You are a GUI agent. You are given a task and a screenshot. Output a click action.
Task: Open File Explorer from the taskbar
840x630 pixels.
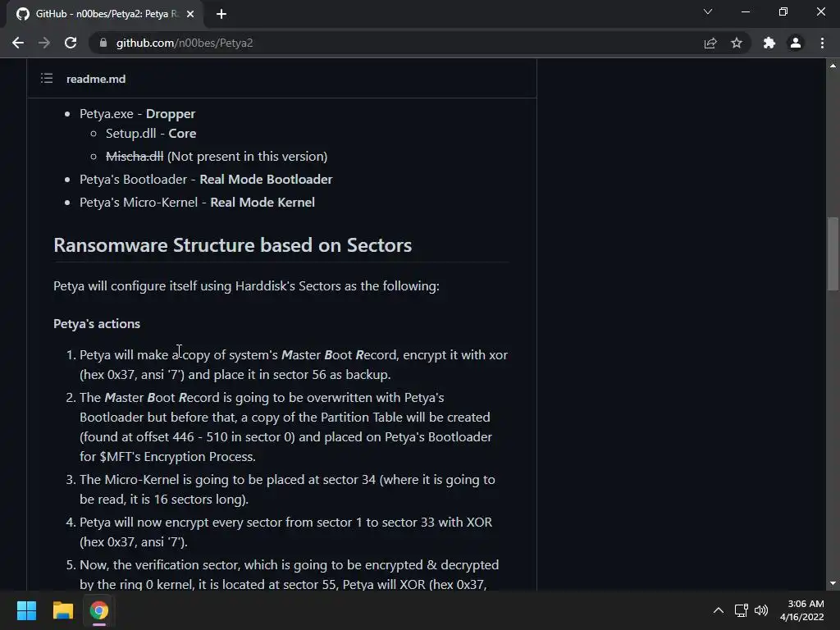pos(62,610)
